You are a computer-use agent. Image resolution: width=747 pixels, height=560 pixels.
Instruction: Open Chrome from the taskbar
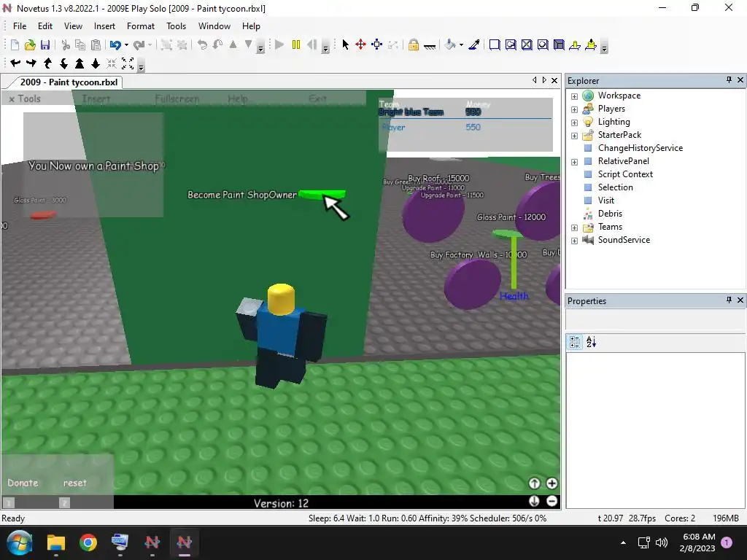[88, 542]
